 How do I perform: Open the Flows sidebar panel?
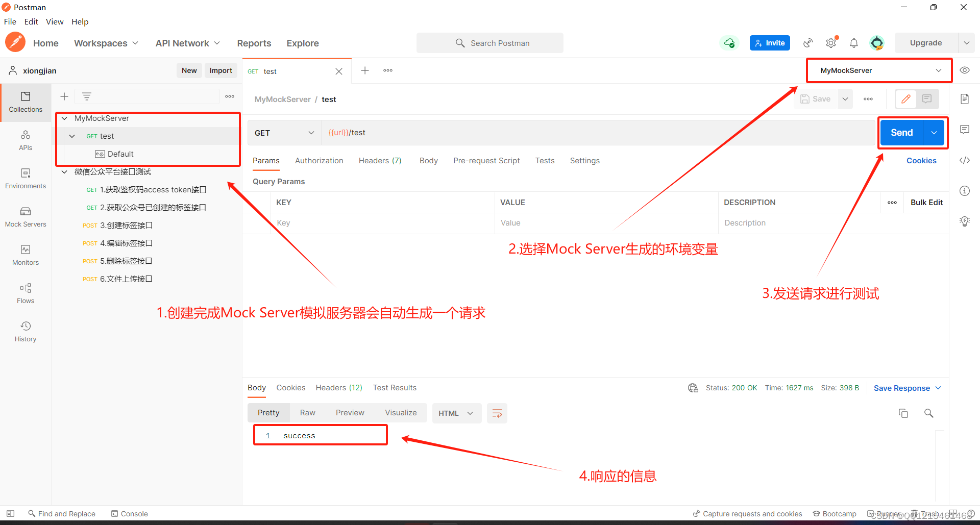tap(26, 293)
